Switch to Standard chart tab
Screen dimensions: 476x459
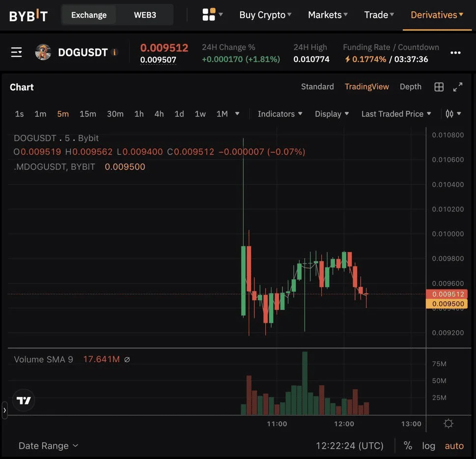point(317,87)
